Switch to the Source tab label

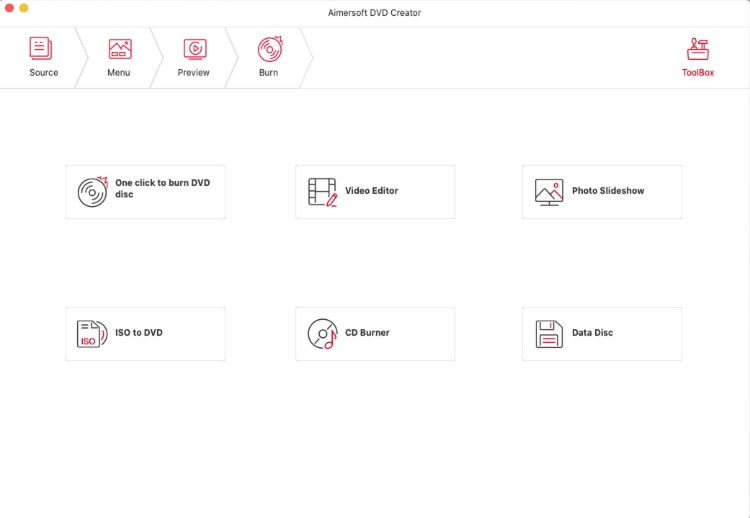point(44,73)
